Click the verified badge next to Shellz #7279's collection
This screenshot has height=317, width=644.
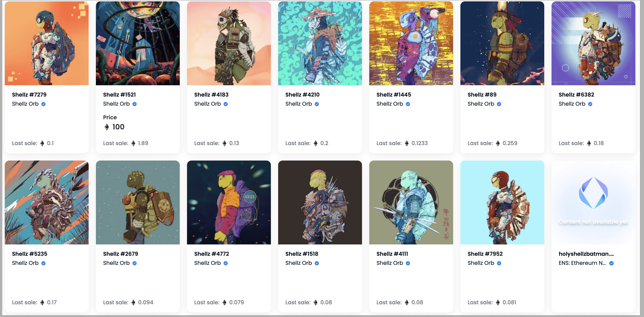tap(44, 104)
